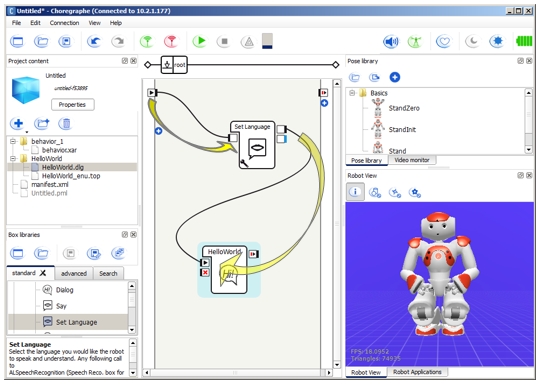Collapse the behavior_1 folder
The image size is (538, 386).
[13, 141]
